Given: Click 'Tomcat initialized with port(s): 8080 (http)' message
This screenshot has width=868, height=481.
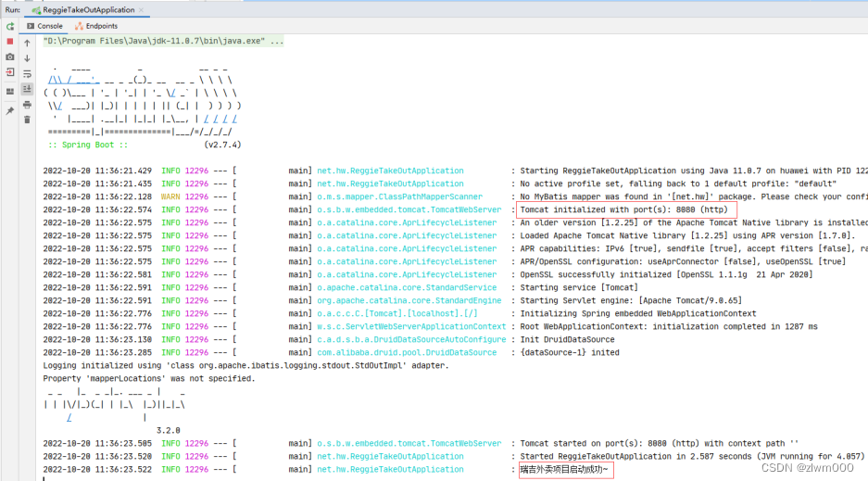Looking at the screenshot, I should click(x=623, y=209).
